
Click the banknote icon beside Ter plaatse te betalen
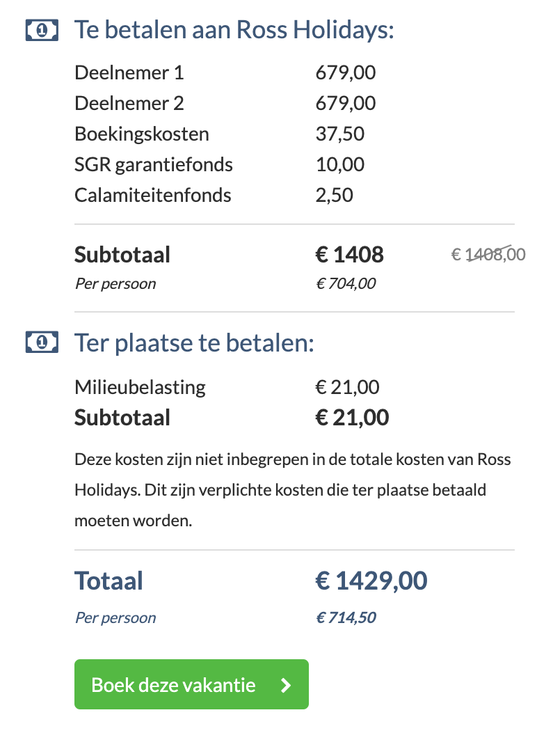pos(42,342)
